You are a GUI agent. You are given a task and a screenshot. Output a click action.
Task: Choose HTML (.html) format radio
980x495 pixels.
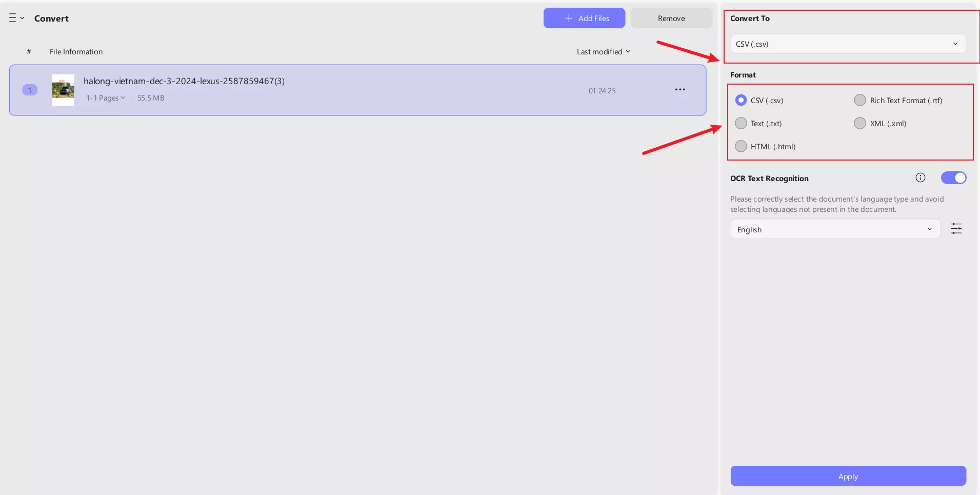click(x=741, y=146)
